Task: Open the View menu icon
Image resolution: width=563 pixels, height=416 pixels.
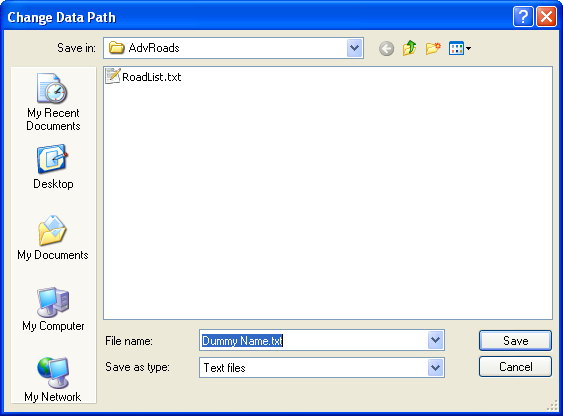Action: 460,48
